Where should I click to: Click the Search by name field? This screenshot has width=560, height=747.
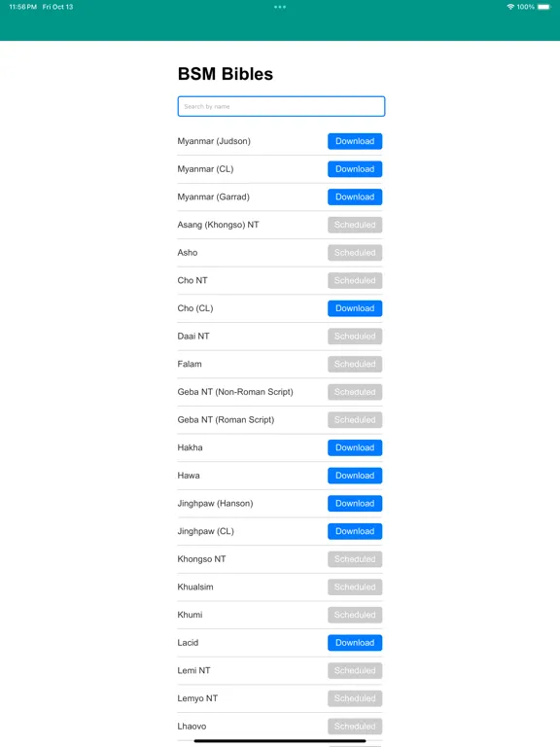pyautogui.click(x=281, y=106)
